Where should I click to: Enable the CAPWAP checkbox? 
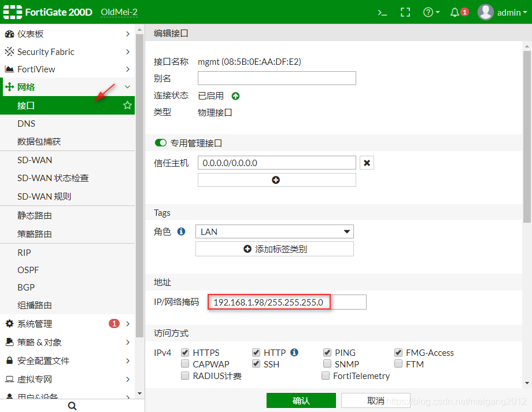pos(185,364)
